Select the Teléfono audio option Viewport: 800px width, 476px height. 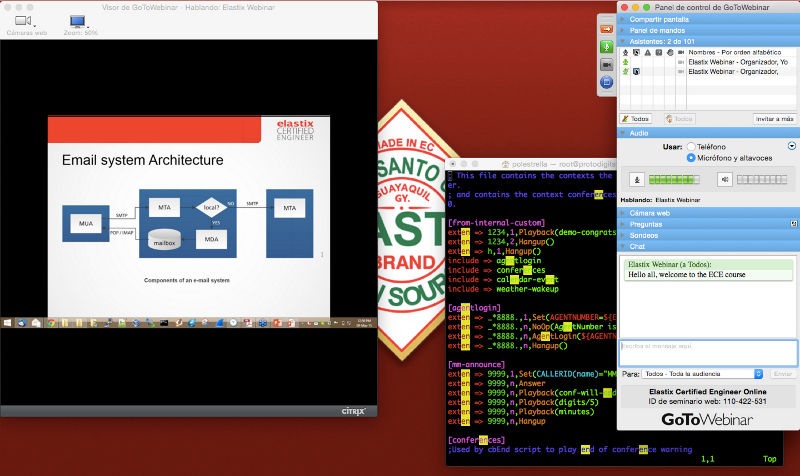[x=691, y=146]
